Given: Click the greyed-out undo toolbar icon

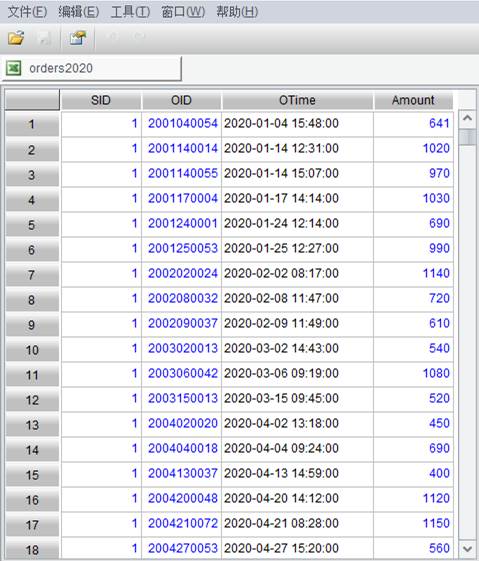Looking at the screenshot, I should point(112,36).
